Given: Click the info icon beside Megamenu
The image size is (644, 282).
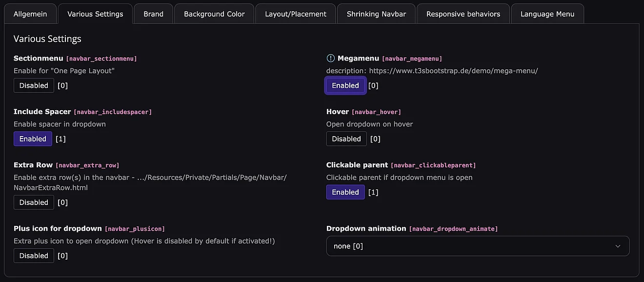Looking at the screenshot, I should click(331, 59).
